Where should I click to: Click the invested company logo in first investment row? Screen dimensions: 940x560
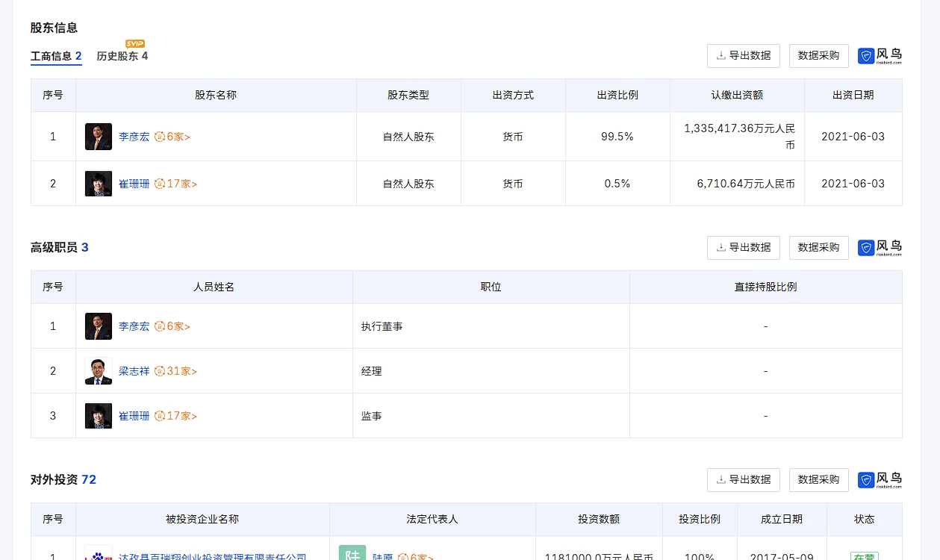pos(99,554)
